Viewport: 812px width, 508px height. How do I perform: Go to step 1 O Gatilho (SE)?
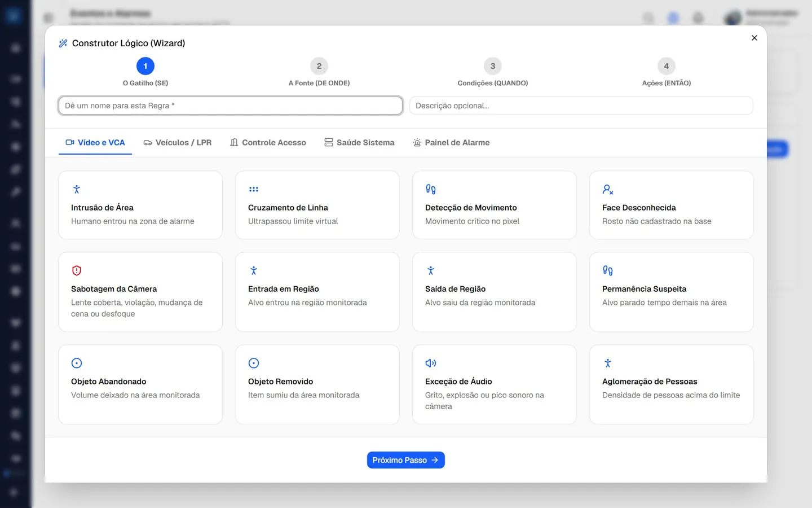(145, 72)
